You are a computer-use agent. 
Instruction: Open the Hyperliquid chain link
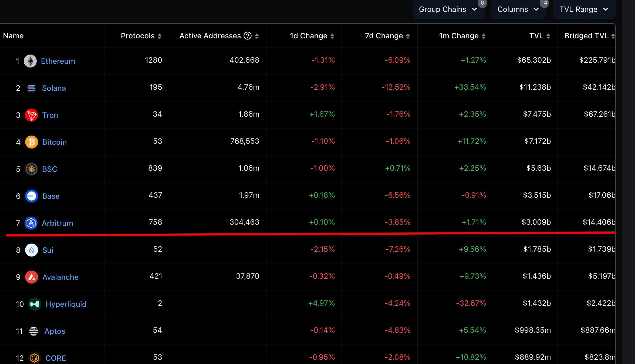click(66, 304)
